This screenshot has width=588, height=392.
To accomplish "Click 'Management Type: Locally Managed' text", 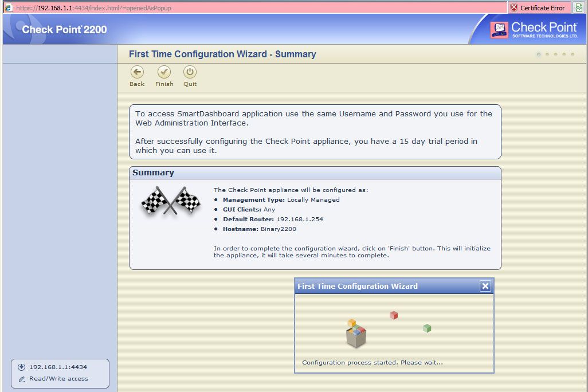I will pos(281,199).
